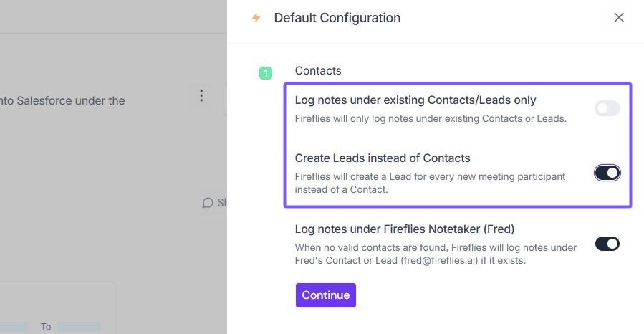Click description about creating a Lead per participant
Image resolution: width=644 pixels, height=334 pixels.
coord(430,183)
